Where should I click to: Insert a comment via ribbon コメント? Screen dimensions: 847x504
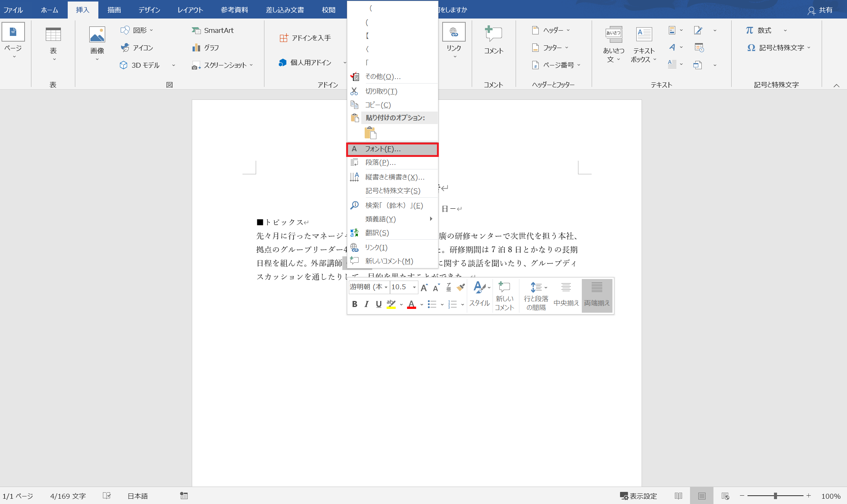(494, 40)
